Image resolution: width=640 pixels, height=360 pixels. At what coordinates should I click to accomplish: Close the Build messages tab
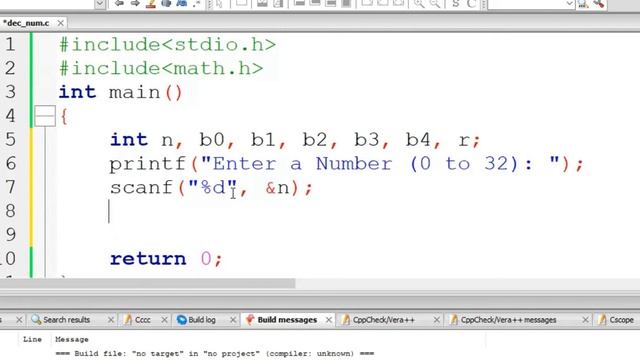coord(329,320)
